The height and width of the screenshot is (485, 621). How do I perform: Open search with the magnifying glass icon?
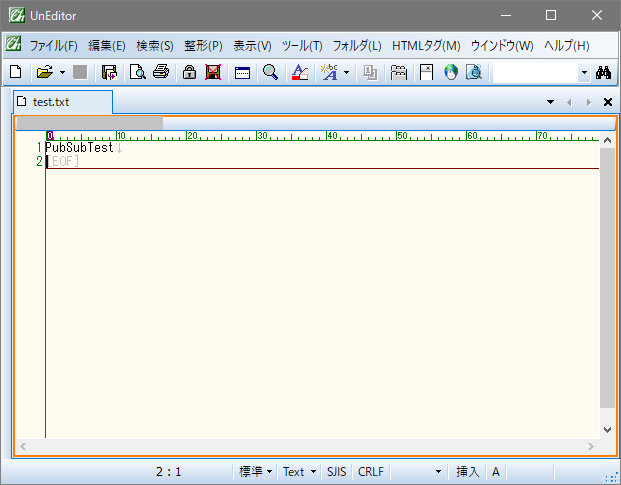[270, 72]
